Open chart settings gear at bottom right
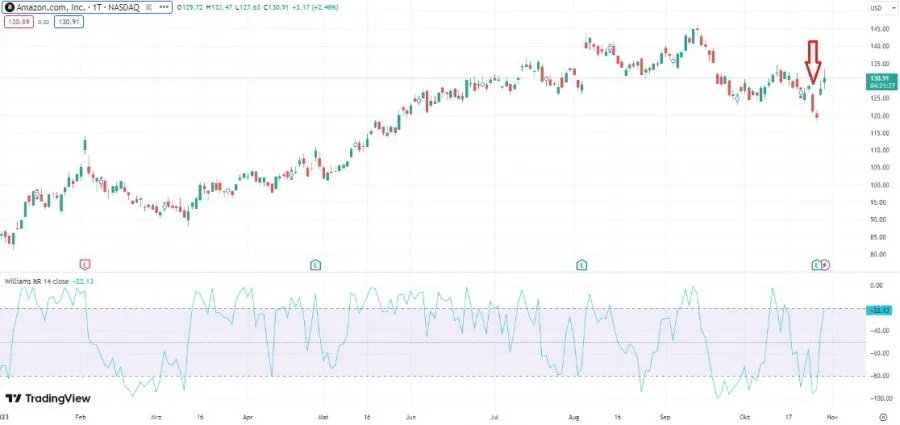 [x=885, y=416]
